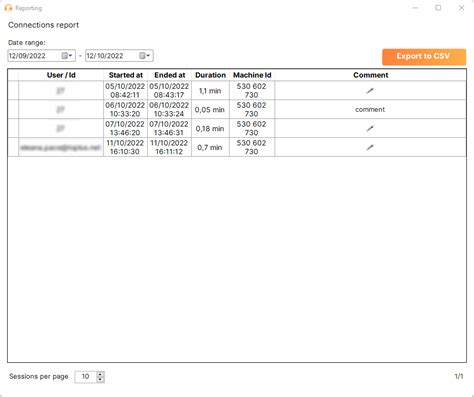This screenshot has width=474, height=397.
Task: Decrease sessions per page value
Action: click(100, 379)
